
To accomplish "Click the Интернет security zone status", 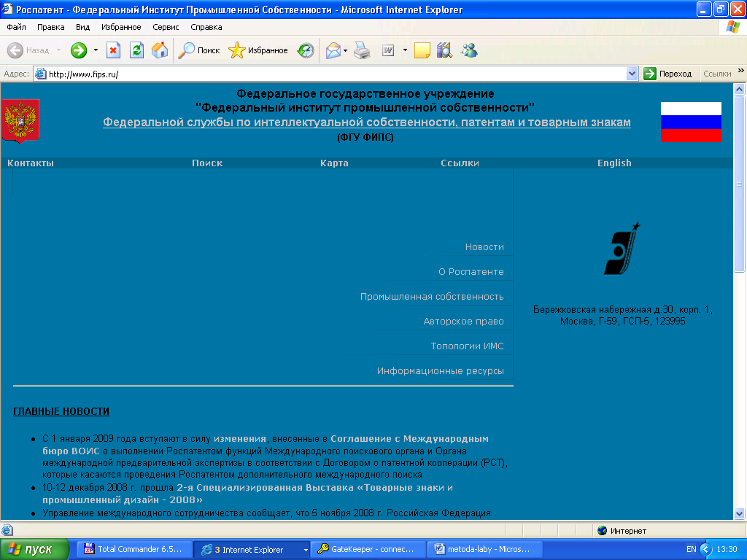I will click(x=622, y=531).
